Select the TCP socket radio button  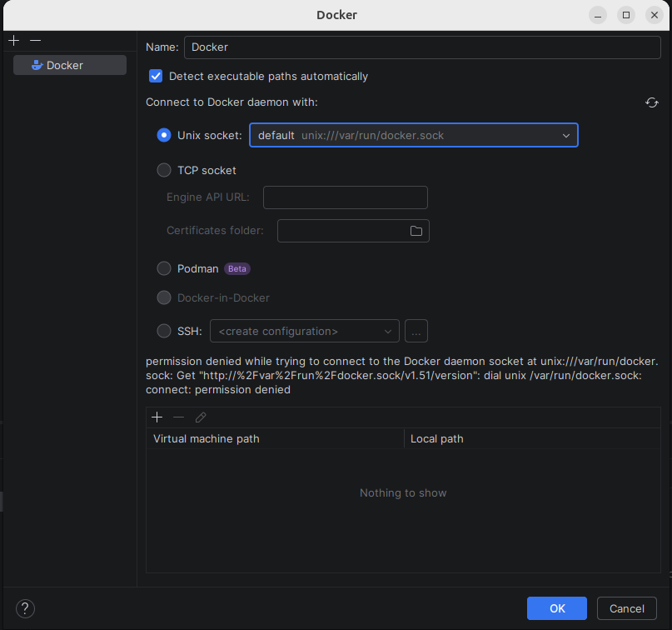click(x=164, y=170)
